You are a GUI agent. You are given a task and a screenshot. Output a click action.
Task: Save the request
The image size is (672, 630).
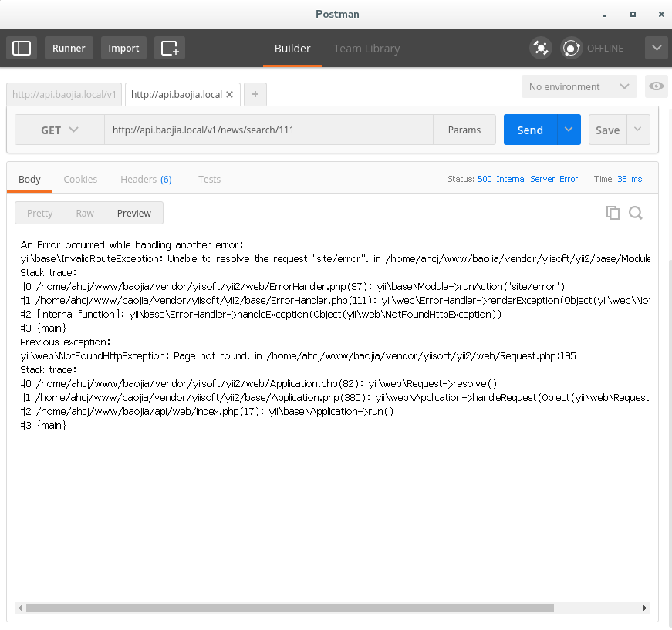point(608,130)
